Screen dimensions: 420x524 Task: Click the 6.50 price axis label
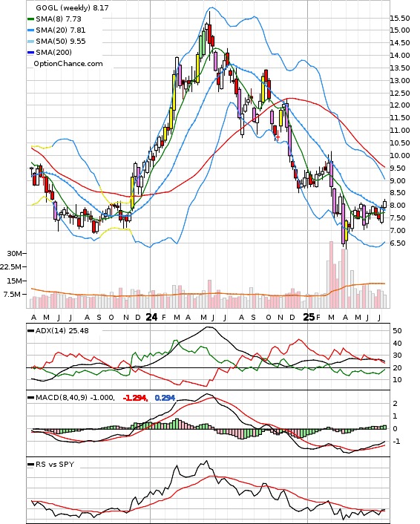(x=398, y=243)
